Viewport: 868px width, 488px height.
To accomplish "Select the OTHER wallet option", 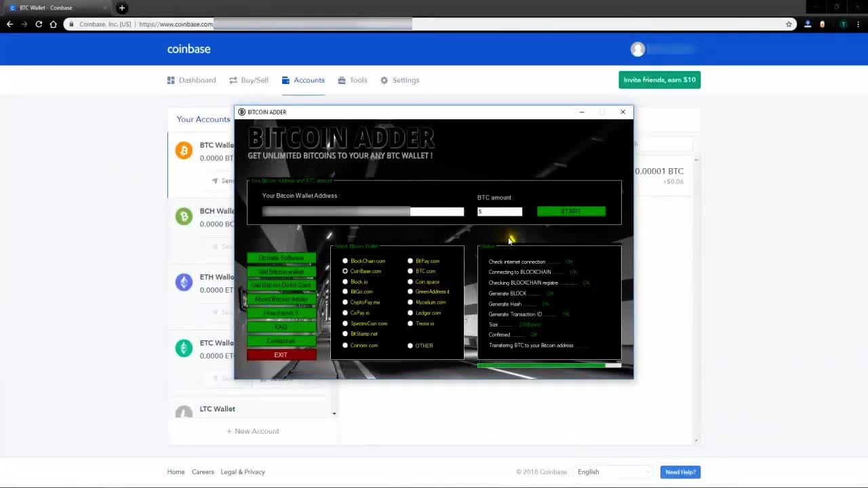I will [410, 346].
